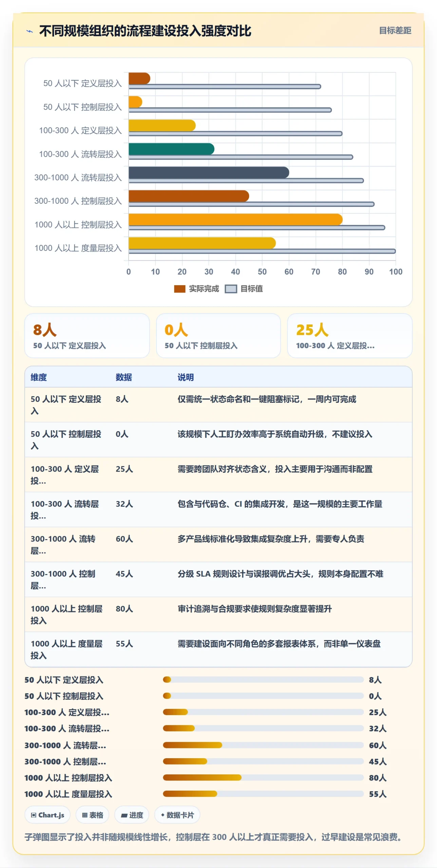Click table cell '分级 SLA 规则设计与误报调优占大头，规则本身配置不难'
Screen dimensions: 437x868
280,574
